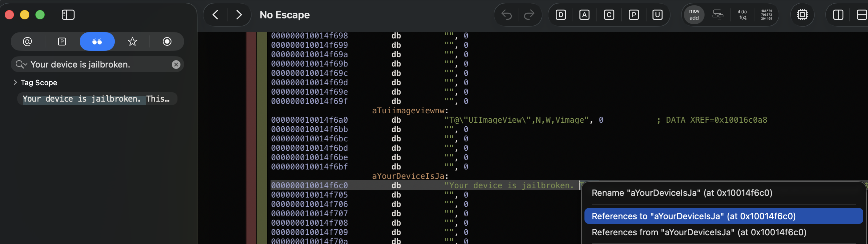Screen dimensions: 868x244
Task: Mark as data with D button
Action: pos(561,15)
